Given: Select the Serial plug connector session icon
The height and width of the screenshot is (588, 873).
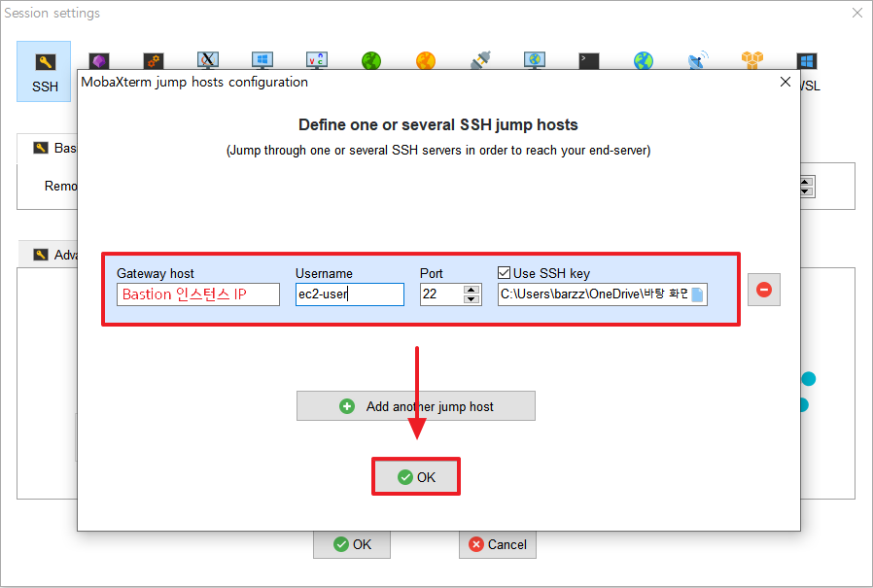Looking at the screenshot, I should point(480,60).
